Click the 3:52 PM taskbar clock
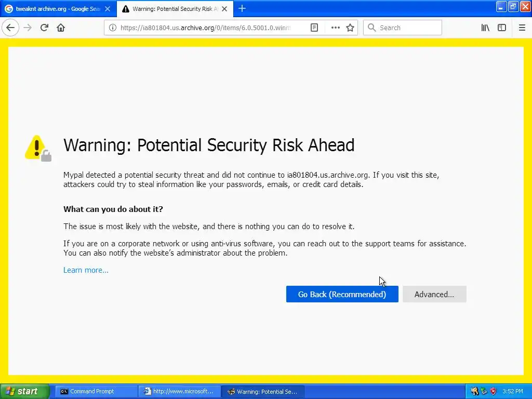This screenshot has width=532, height=399. 513,392
